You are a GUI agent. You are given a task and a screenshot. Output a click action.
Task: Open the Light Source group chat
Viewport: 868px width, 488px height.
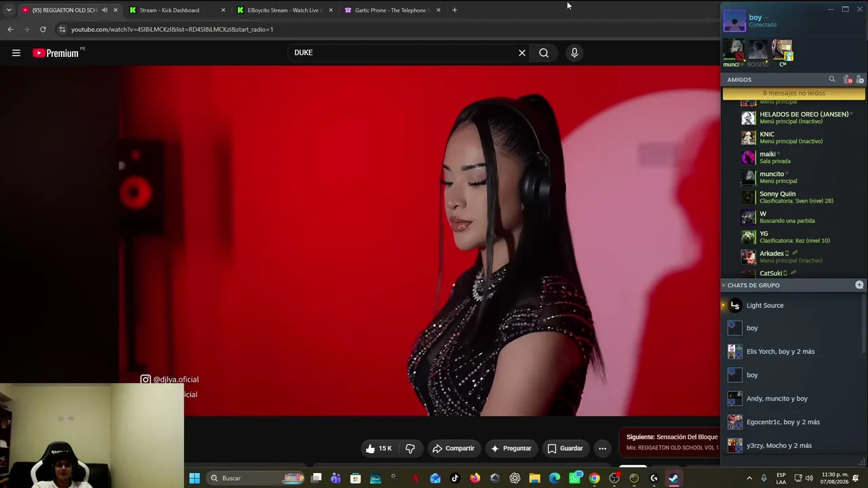coord(793,305)
